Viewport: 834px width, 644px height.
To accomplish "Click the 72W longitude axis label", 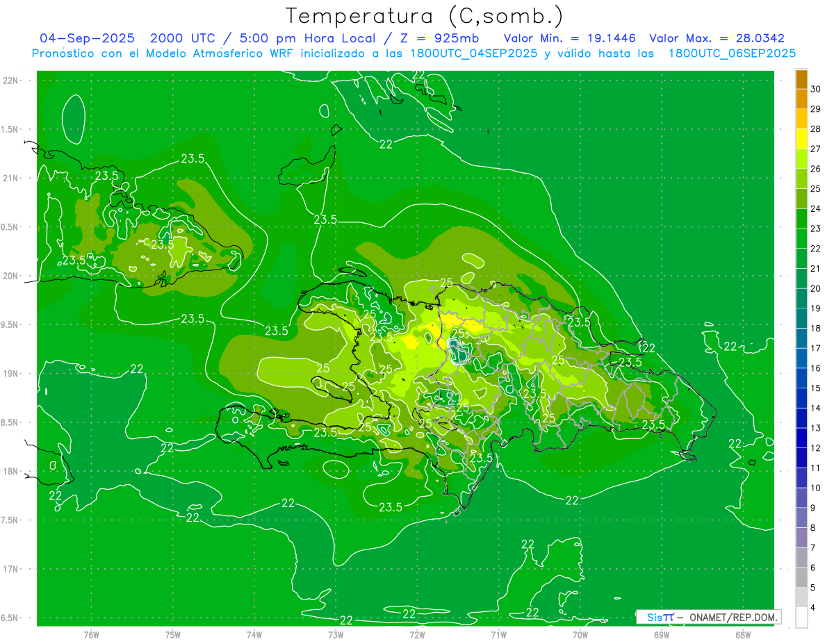I will point(417,634).
